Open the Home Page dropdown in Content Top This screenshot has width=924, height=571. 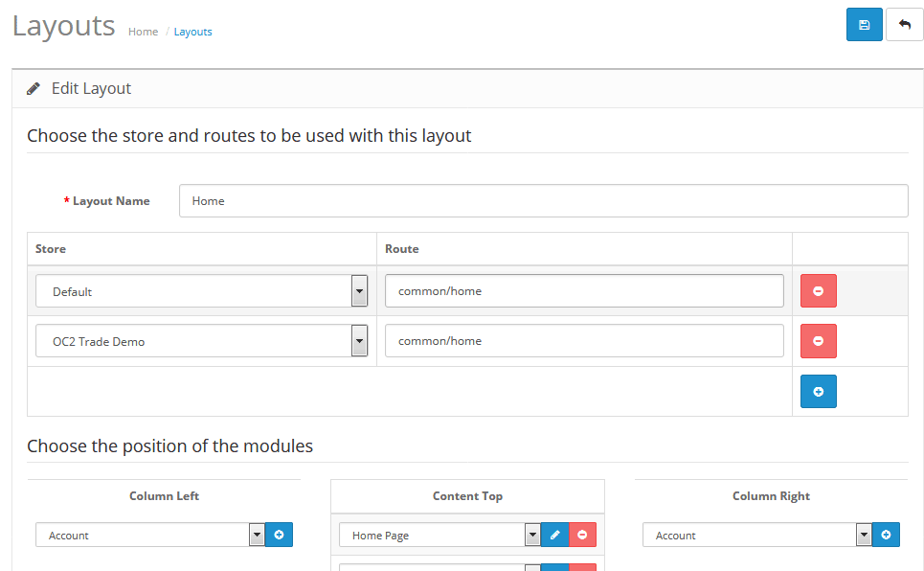(x=532, y=535)
